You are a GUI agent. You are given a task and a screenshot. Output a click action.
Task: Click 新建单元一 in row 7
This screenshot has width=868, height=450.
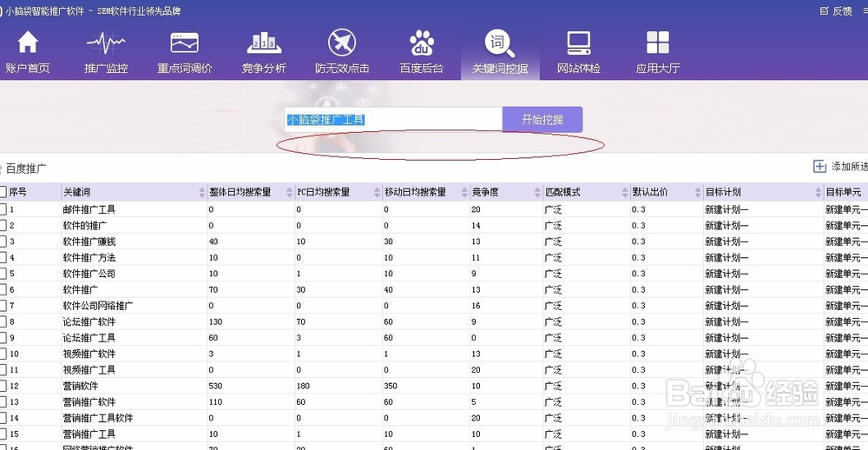click(846, 306)
